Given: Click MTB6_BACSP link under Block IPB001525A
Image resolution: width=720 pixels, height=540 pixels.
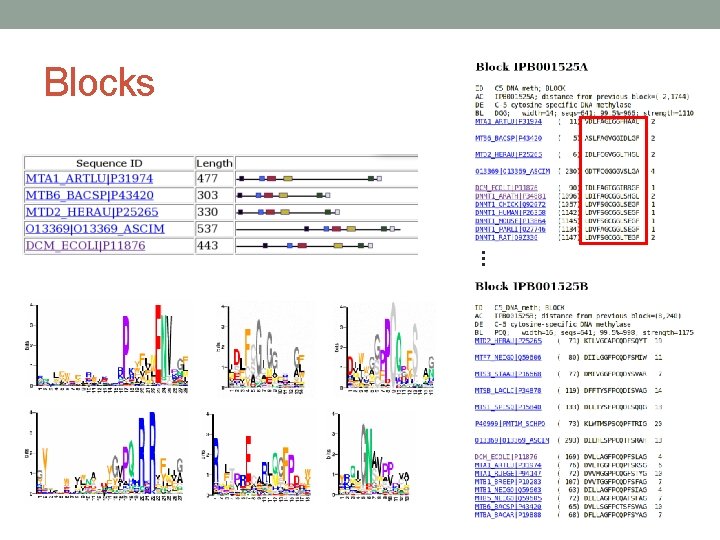Looking at the screenshot, I should [x=508, y=138].
